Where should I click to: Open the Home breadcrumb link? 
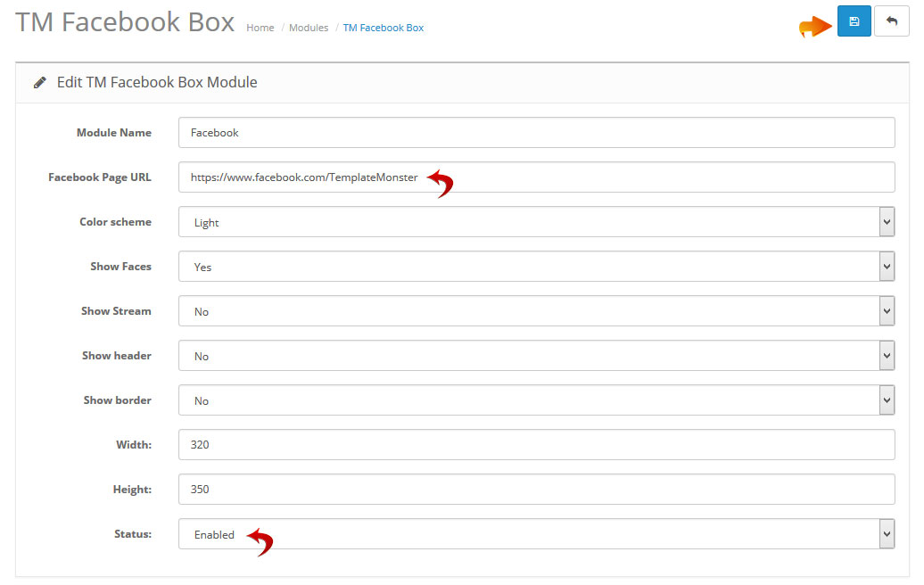tap(260, 28)
